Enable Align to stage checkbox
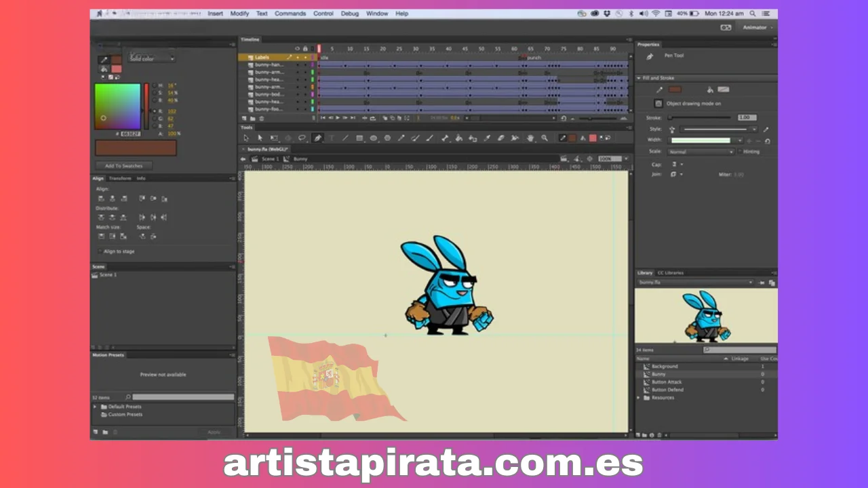The image size is (868, 488). tap(100, 251)
